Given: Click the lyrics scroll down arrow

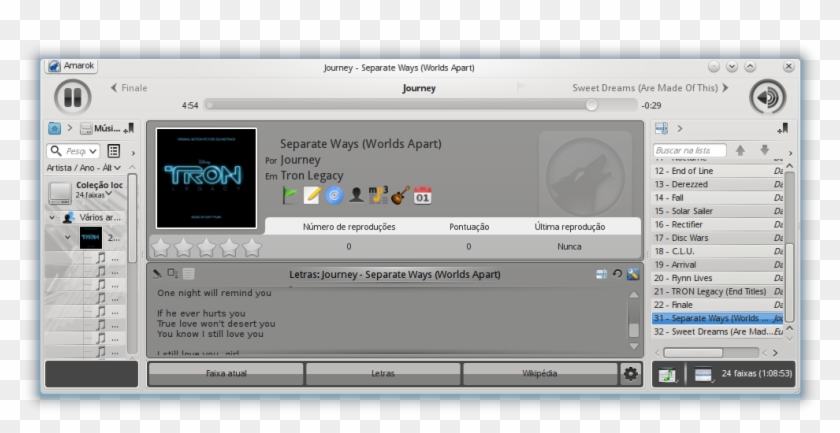Looking at the screenshot, I should 633,347.
